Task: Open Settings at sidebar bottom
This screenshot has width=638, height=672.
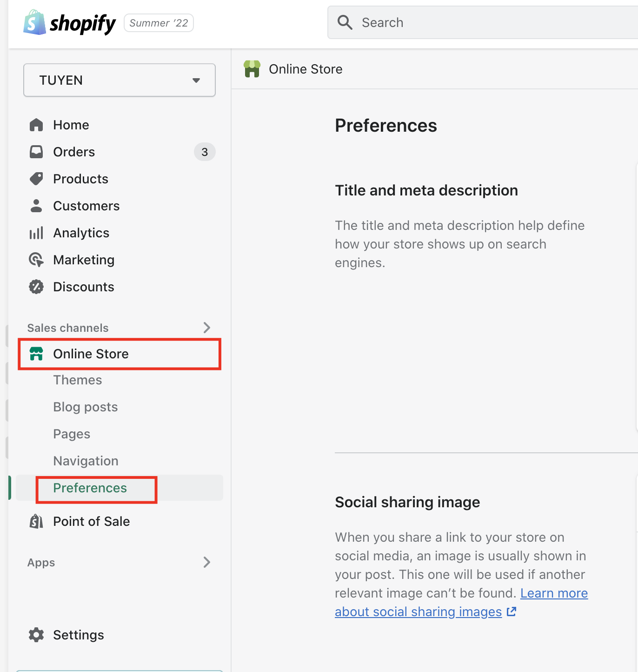Action: 79,635
